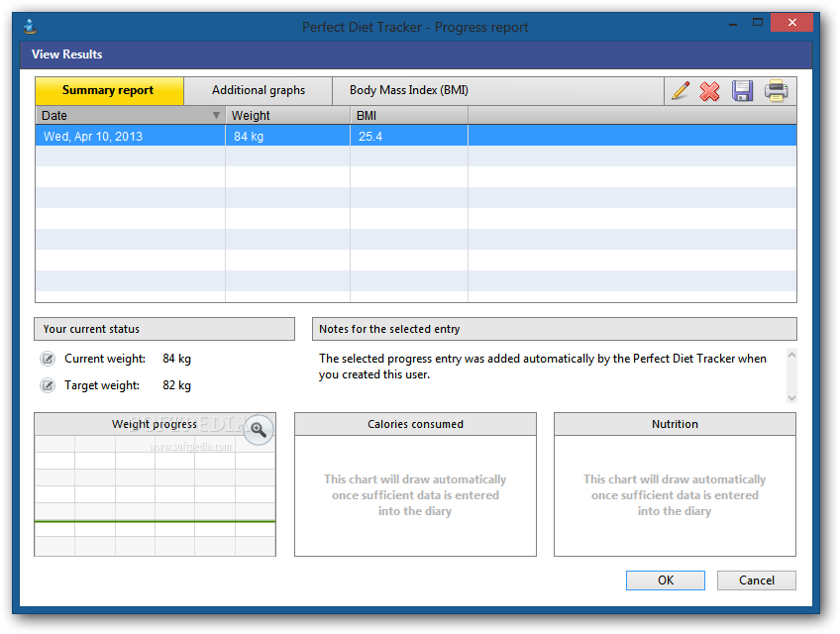The image size is (840, 634).
Task: Maximize the Progress report window
Action: pyautogui.click(x=758, y=23)
